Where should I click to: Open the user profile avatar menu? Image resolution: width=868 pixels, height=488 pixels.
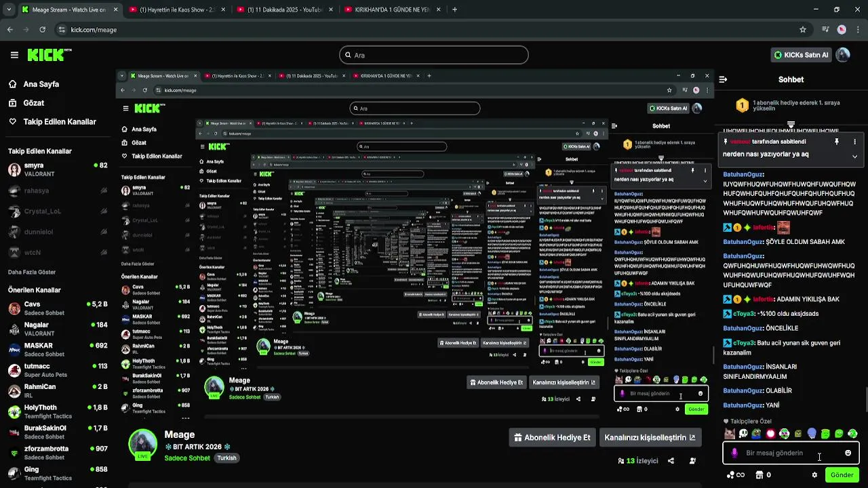tap(843, 55)
